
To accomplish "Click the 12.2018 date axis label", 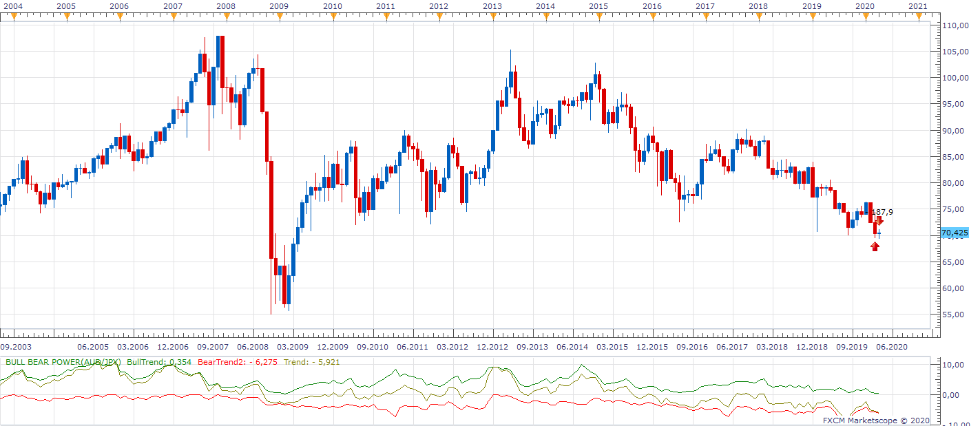I will coord(812,348).
